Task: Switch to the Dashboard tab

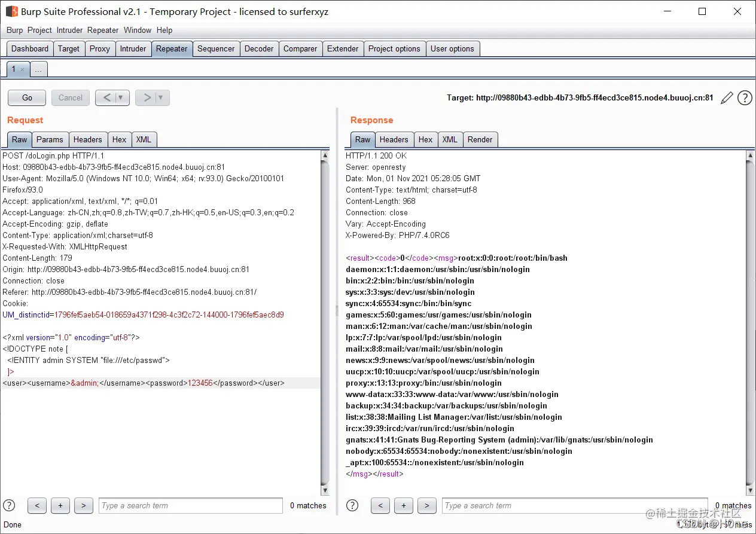Action: point(30,49)
